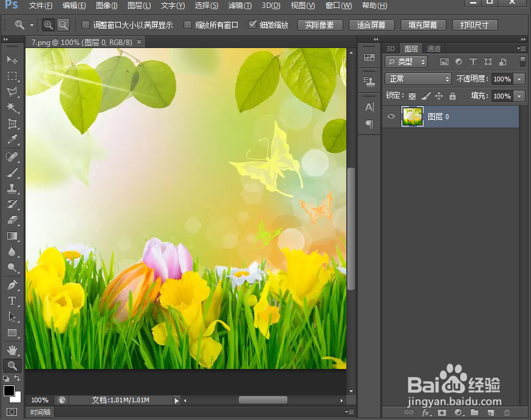531x420 pixels.
Task: Enable zoom all windows checkbox
Action: click(x=188, y=25)
